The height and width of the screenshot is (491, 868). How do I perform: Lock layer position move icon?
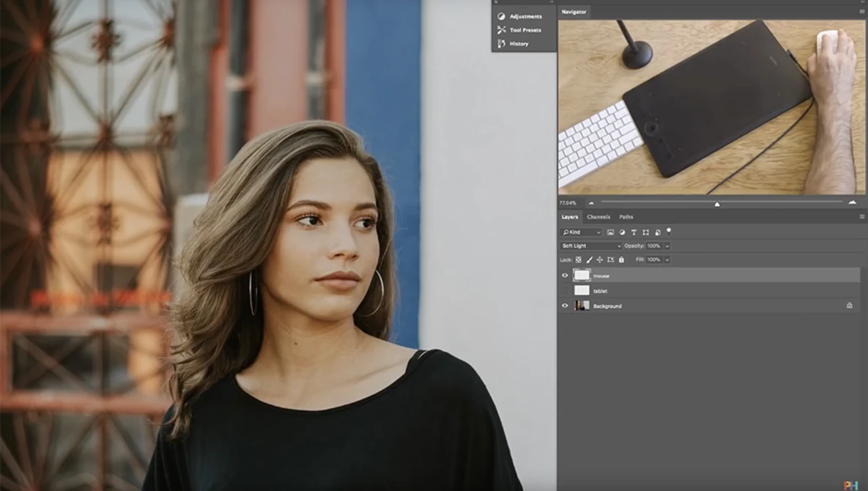coord(599,259)
